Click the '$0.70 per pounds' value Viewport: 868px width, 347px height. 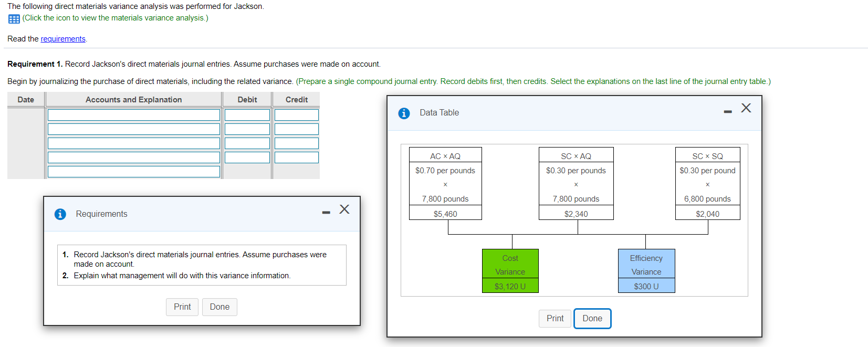point(445,171)
